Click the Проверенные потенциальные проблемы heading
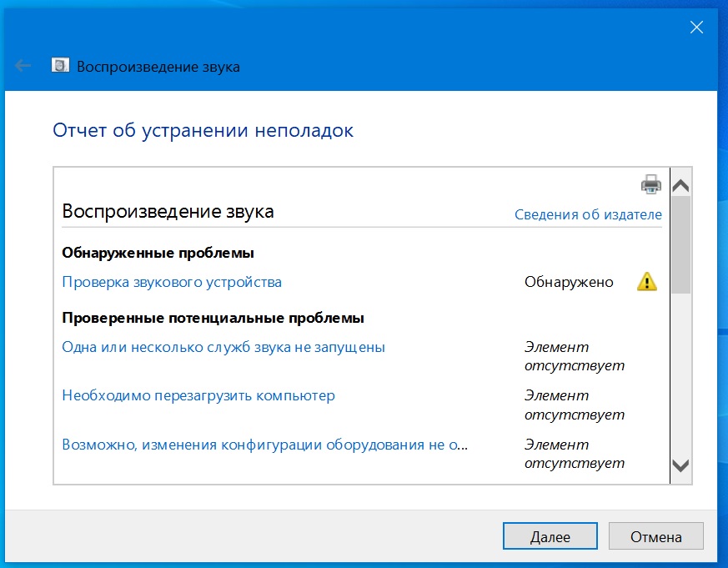 click(213, 318)
